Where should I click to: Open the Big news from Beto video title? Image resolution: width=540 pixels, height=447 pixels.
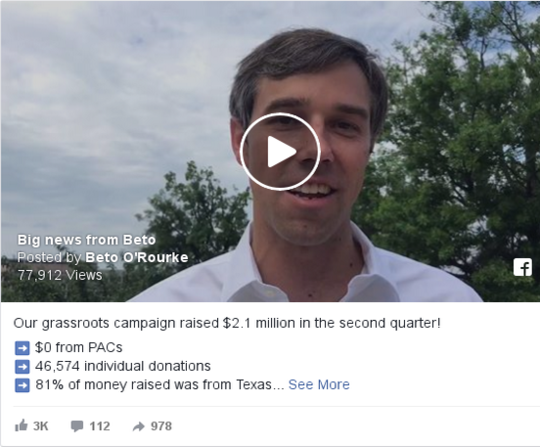(86, 240)
